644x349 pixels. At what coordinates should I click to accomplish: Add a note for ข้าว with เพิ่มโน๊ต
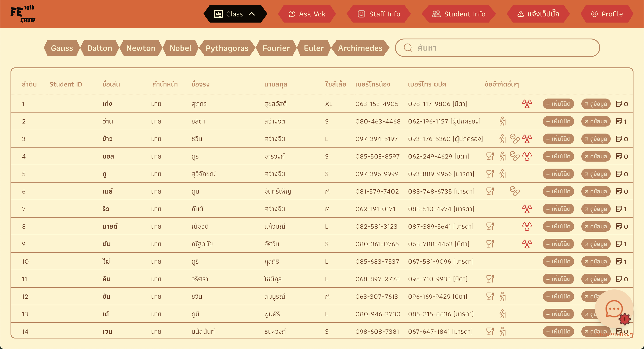click(x=558, y=139)
